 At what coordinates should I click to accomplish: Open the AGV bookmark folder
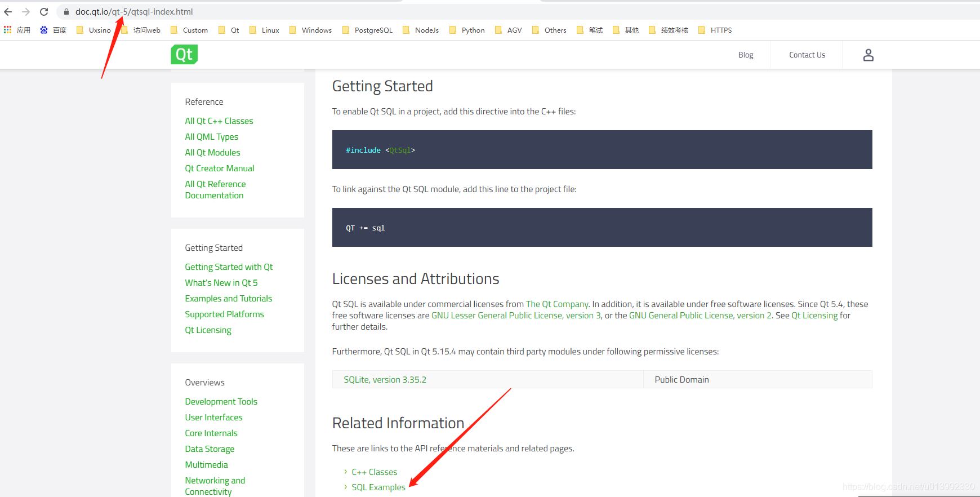[x=509, y=30]
